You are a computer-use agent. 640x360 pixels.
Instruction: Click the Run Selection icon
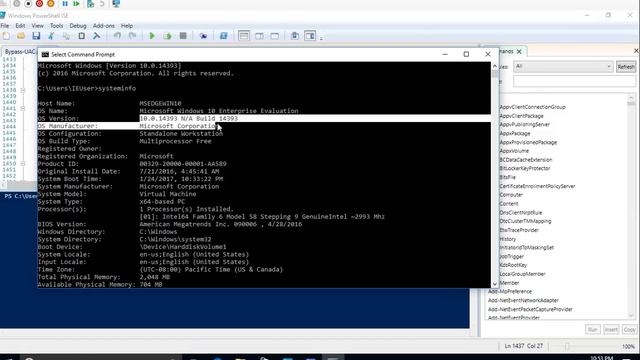tap(167, 36)
